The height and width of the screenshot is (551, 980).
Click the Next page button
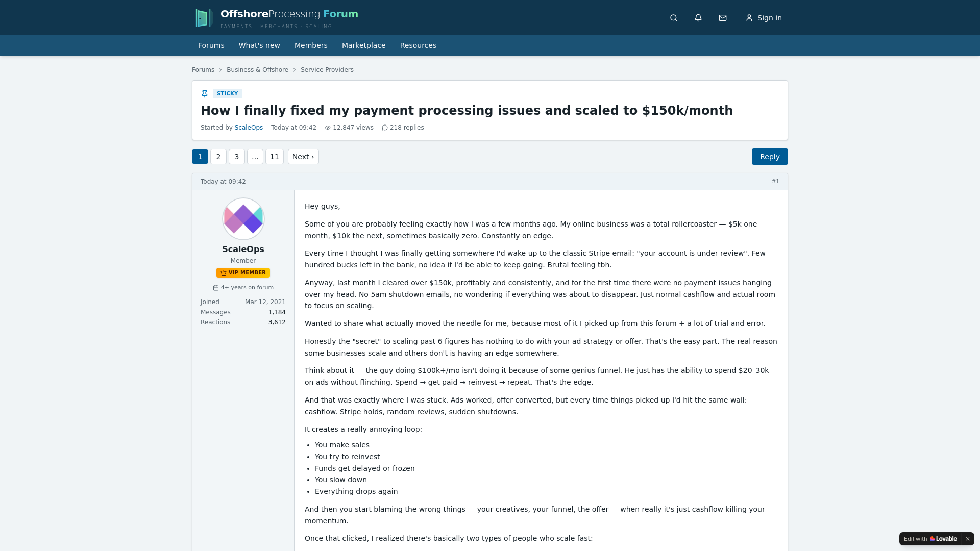click(303, 157)
